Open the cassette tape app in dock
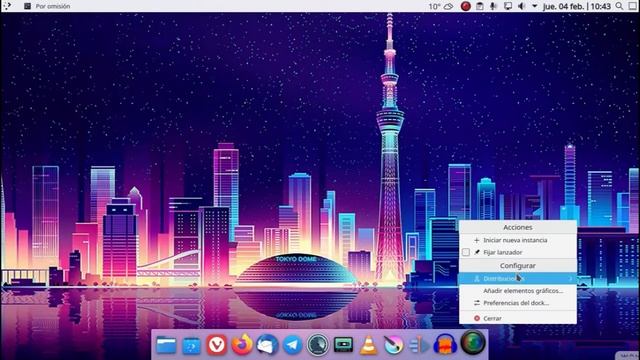Screen dimensions: 640x360 click(x=343, y=345)
